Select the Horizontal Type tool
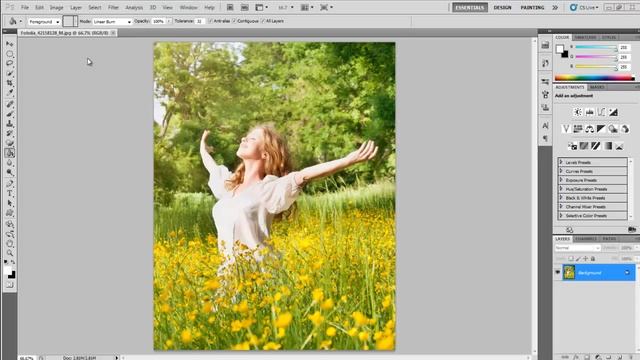The height and width of the screenshot is (360, 640). [10, 193]
